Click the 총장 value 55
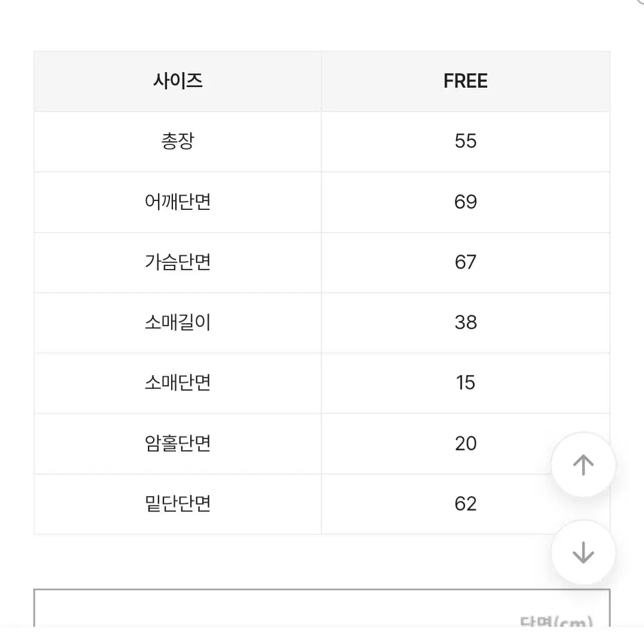 (x=465, y=141)
